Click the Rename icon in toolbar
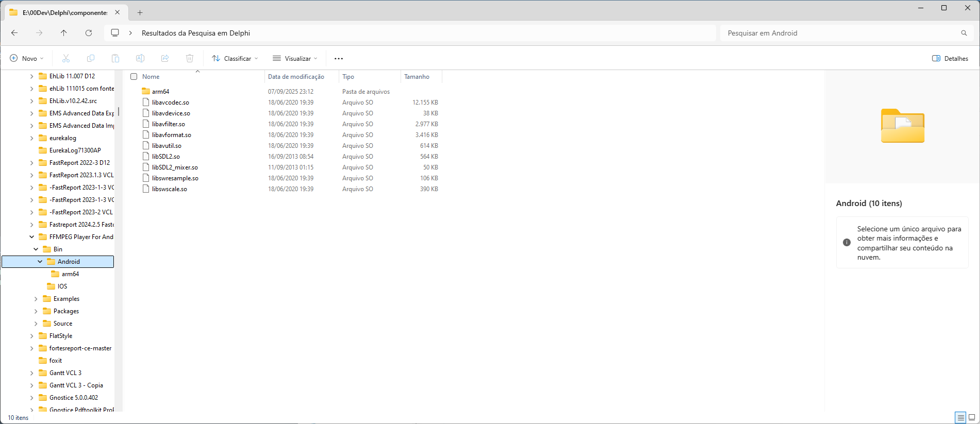Screen dimensions: 980x424 [140, 58]
